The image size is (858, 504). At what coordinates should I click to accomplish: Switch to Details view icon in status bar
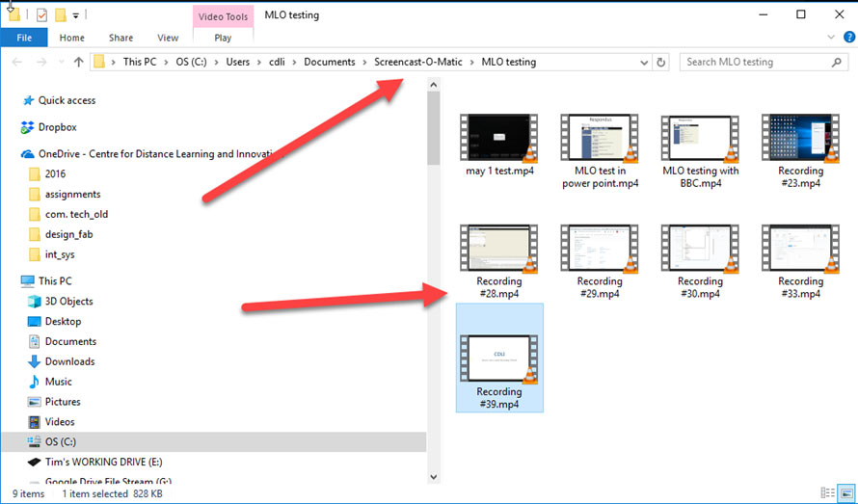[x=828, y=492]
